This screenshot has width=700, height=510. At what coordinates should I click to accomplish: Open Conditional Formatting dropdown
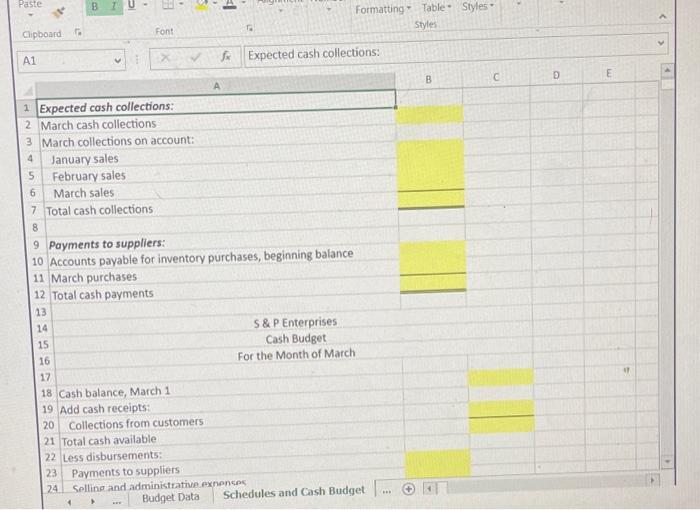[x=383, y=9]
